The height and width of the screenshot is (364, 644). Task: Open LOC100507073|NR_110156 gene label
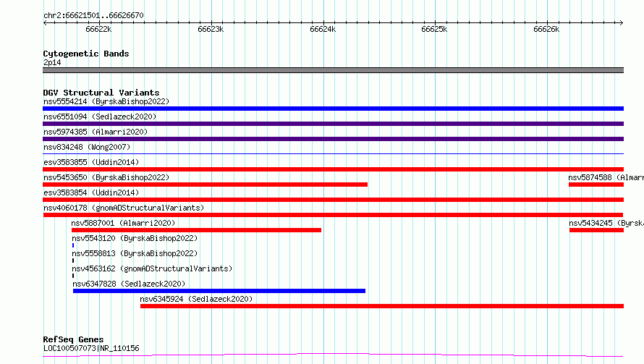[x=91, y=348]
